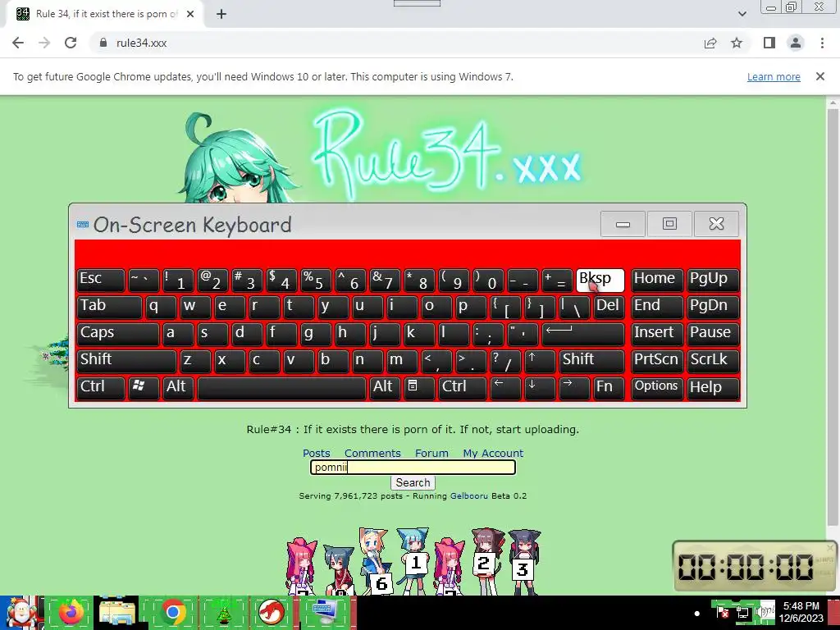Click the down arrow key
Viewport: 840px width, 630px height.
pyautogui.click(x=540, y=388)
